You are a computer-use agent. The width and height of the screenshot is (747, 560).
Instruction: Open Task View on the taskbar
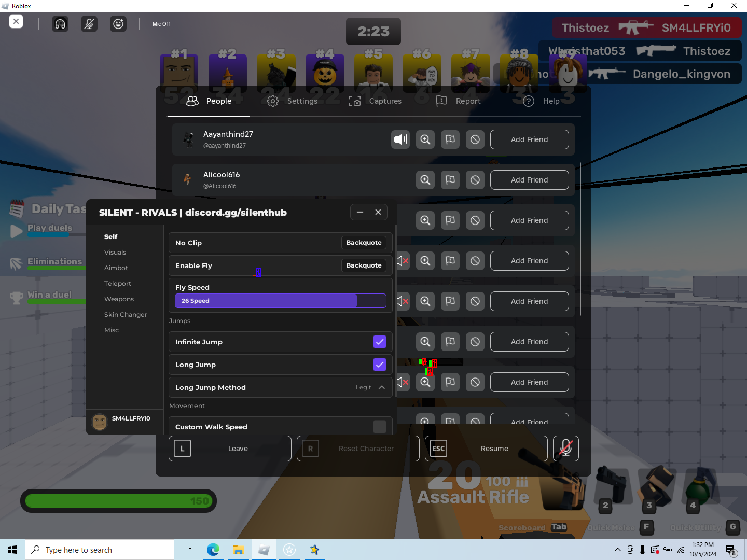click(187, 550)
